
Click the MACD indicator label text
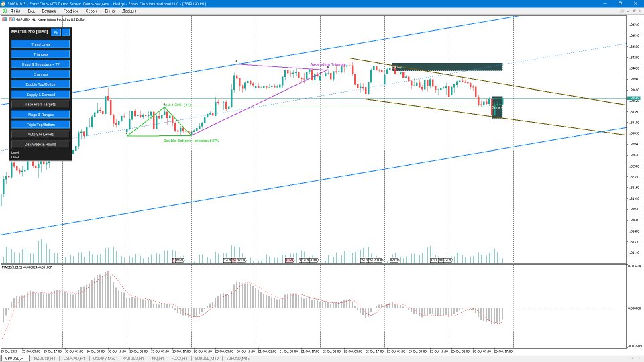pos(27,267)
